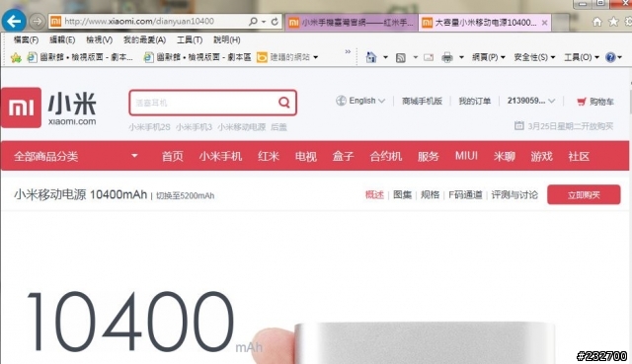This screenshot has width=632, height=364.
Task: Open the F码通道 link
Action: (x=465, y=195)
